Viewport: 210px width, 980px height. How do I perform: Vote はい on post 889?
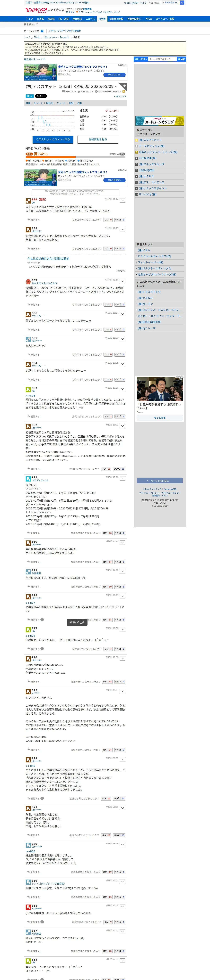pos(108,220)
